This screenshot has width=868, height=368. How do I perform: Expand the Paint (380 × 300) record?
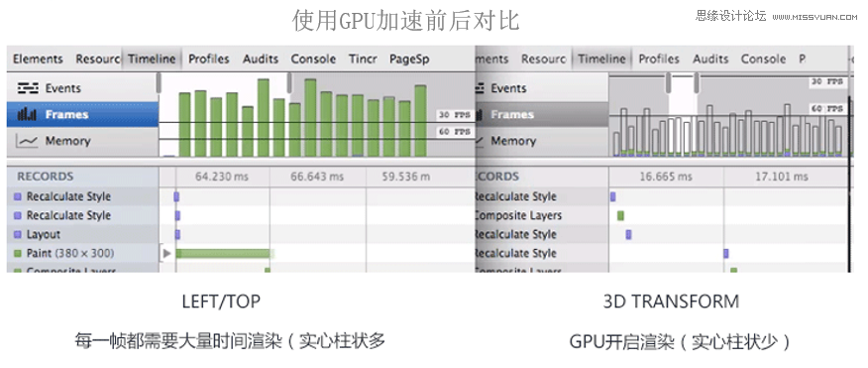pos(166,253)
